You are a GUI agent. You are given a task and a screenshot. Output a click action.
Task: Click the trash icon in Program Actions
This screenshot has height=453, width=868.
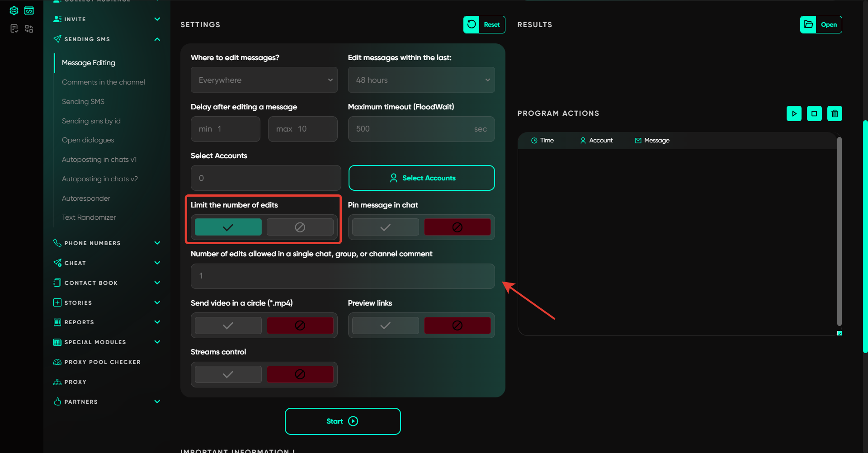(x=835, y=113)
